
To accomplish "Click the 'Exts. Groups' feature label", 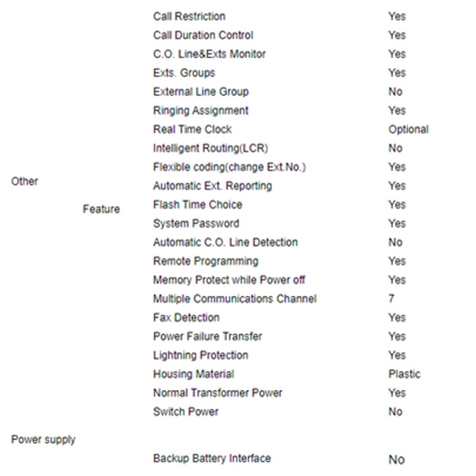I will [x=184, y=73].
